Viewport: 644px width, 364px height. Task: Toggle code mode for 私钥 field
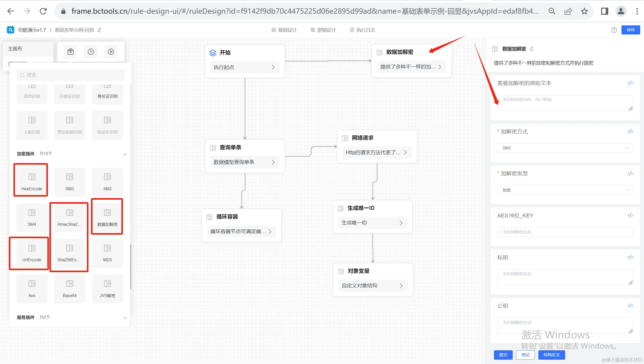pyautogui.click(x=630, y=257)
